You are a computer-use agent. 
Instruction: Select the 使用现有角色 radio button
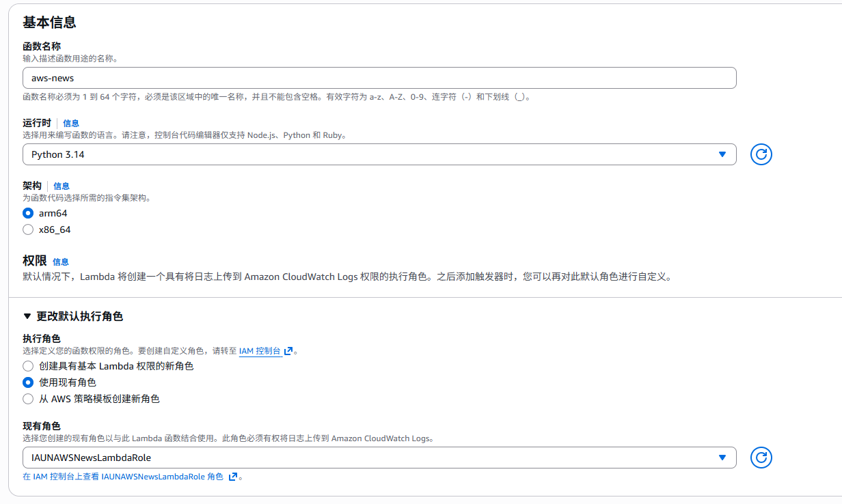click(x=28, y=382)
